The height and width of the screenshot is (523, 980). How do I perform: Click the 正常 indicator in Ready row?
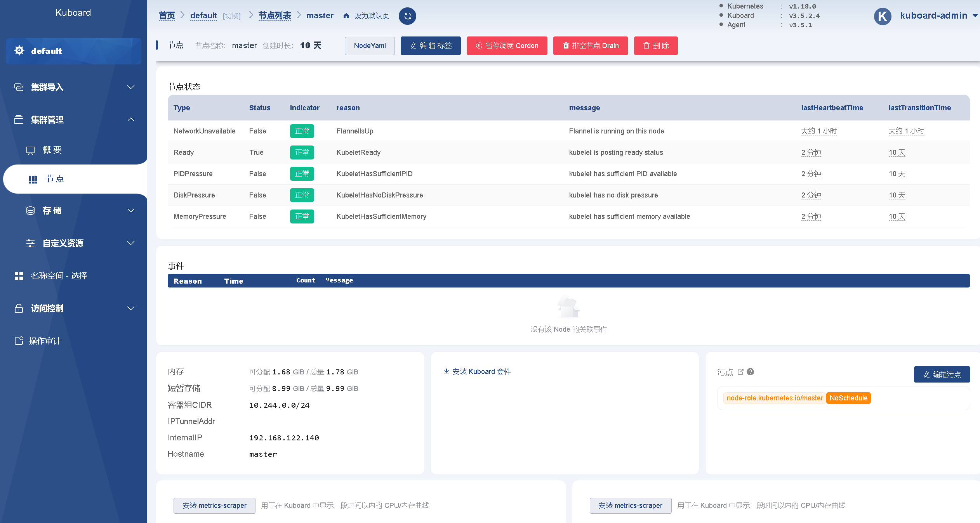pos(302,152)
